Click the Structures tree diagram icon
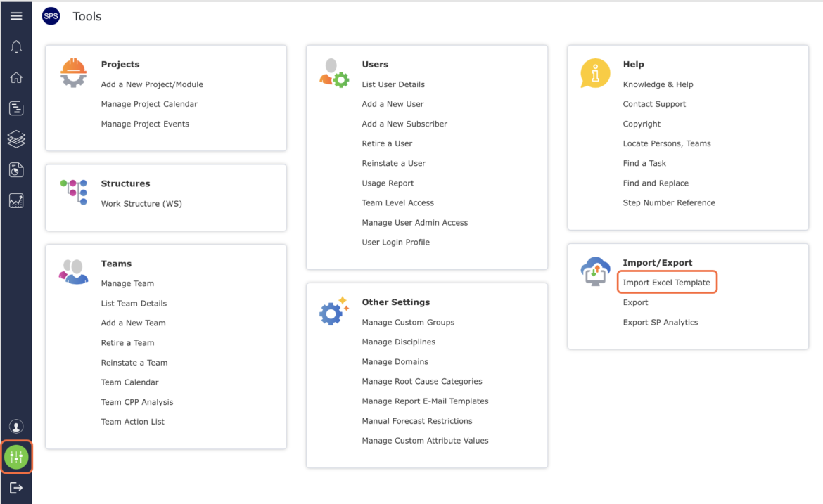Viewport: 823px width, 504px height. tap(73, 192)
